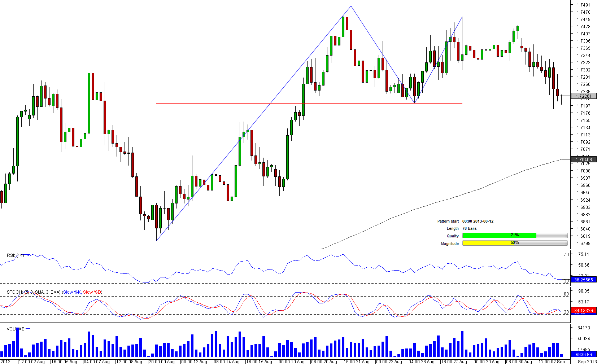Viewport: 597px width, 364px height.
Task: Click the Sep 2013 date label
Action: click(587, 361)
